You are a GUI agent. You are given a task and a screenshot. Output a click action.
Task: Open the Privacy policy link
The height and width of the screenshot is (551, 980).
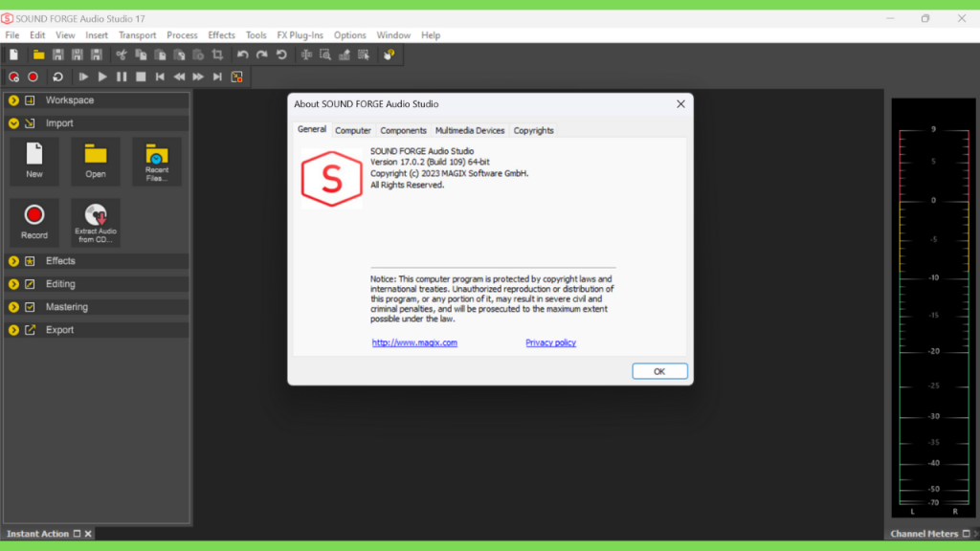(x=550, y=342)
